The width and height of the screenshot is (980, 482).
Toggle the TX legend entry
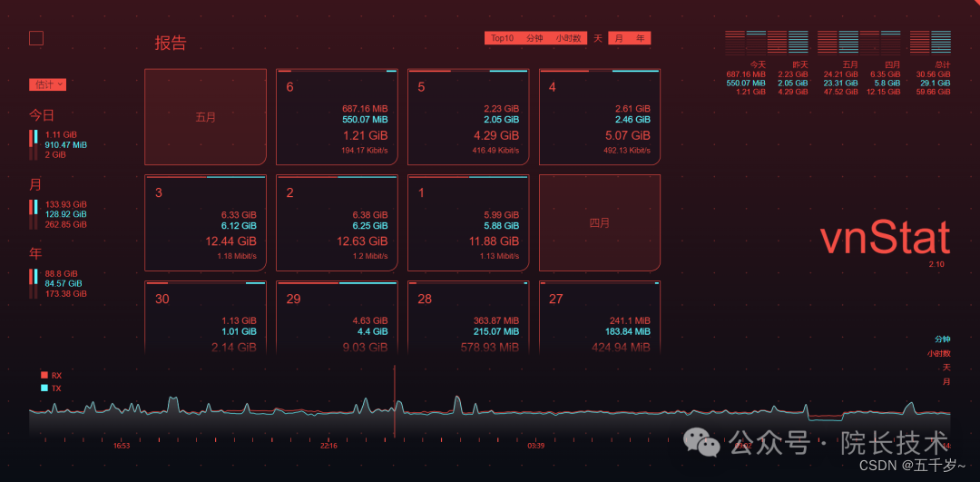51,389
